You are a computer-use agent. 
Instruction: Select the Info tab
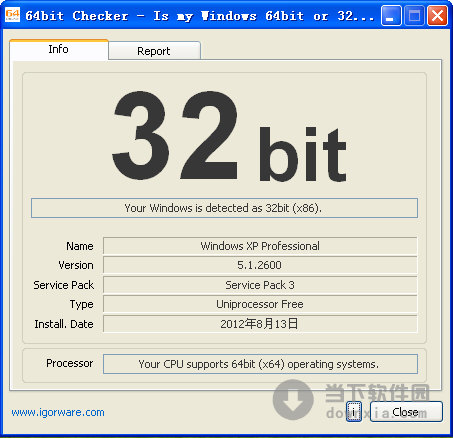[x=59, y=49]
